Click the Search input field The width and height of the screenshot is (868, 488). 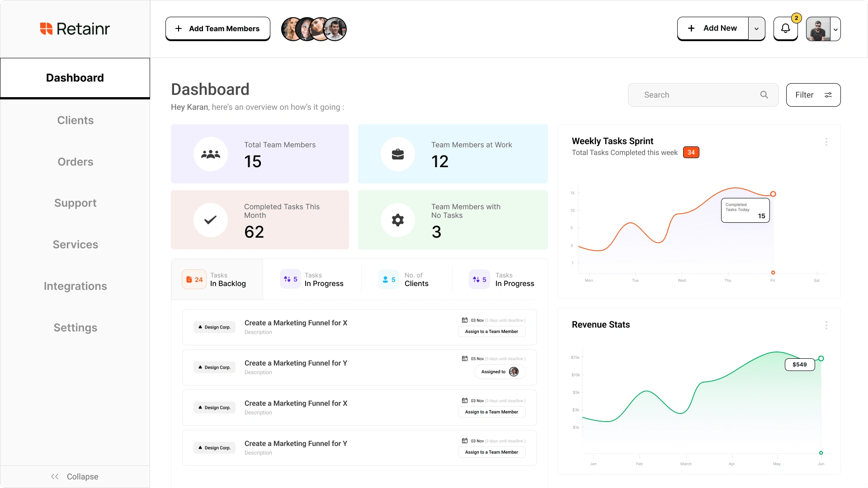(703, 95)
